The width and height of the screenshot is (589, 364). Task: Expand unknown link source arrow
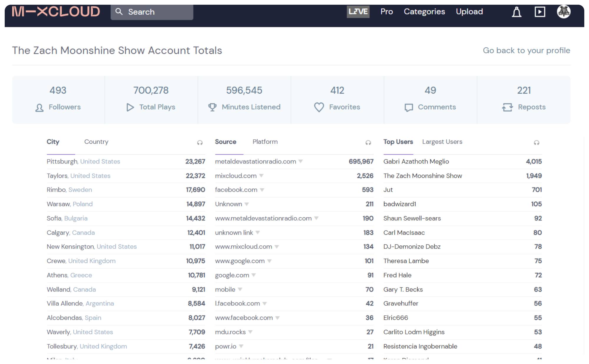258,233
